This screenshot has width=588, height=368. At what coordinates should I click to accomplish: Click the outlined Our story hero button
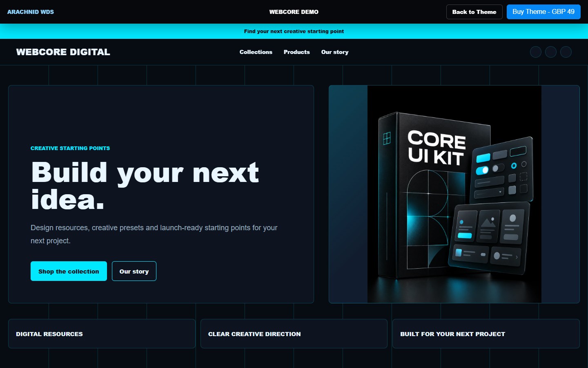[x=134, y=271]
